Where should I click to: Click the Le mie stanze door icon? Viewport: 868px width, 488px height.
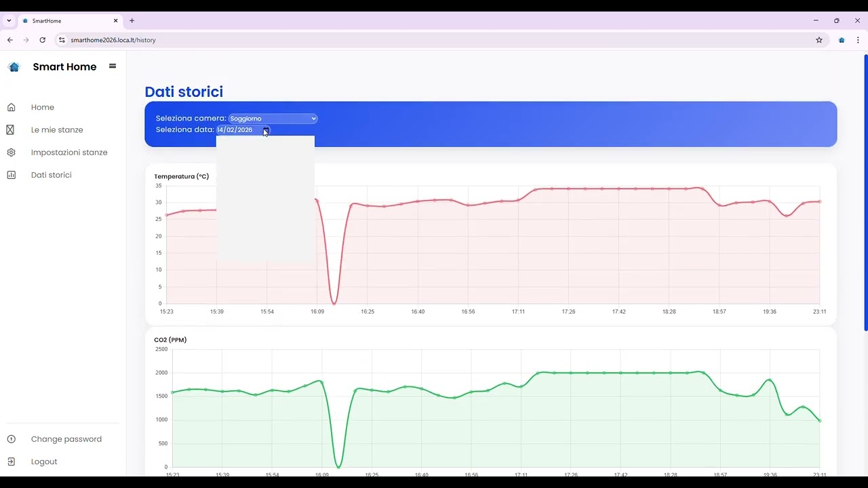coord(11,129)
